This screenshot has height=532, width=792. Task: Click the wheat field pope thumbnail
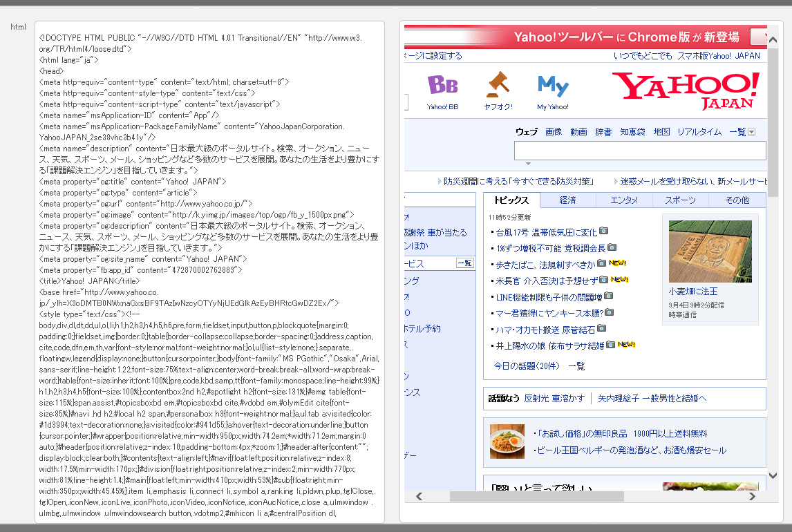click(710, 251)
